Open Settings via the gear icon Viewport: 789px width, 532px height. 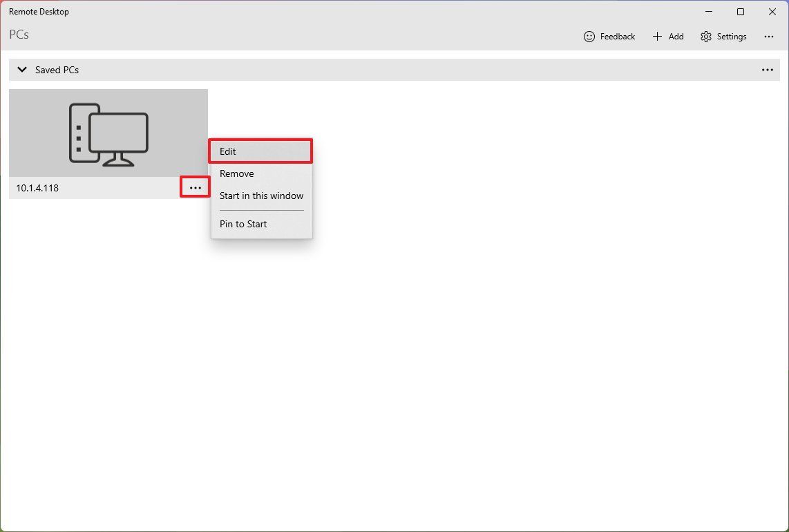(705, 36)
